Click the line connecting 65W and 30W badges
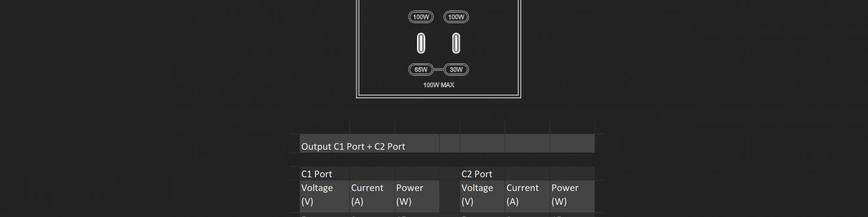Screen dimensions: 868x217 (438, 69)
